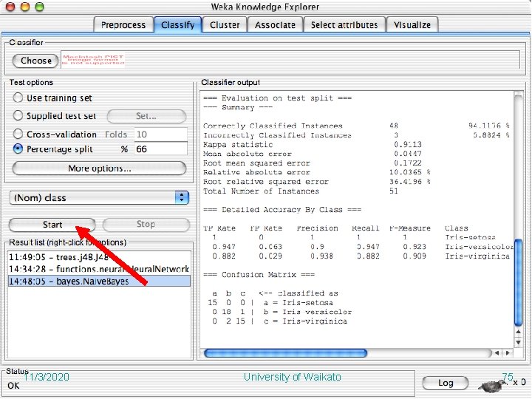Viewport: 532px width, 399px height.
Task: Click the Incorrectly Classified Instances line
Action: (356, 135)
